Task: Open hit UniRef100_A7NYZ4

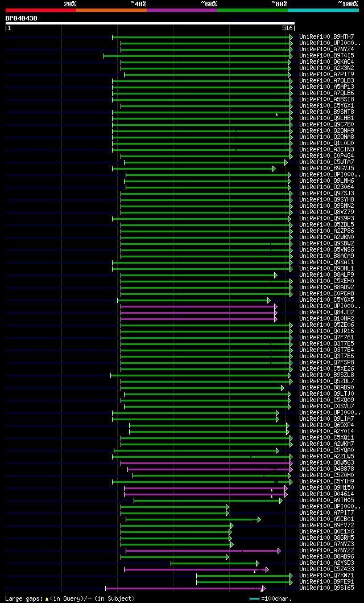Action: [327, 49]
